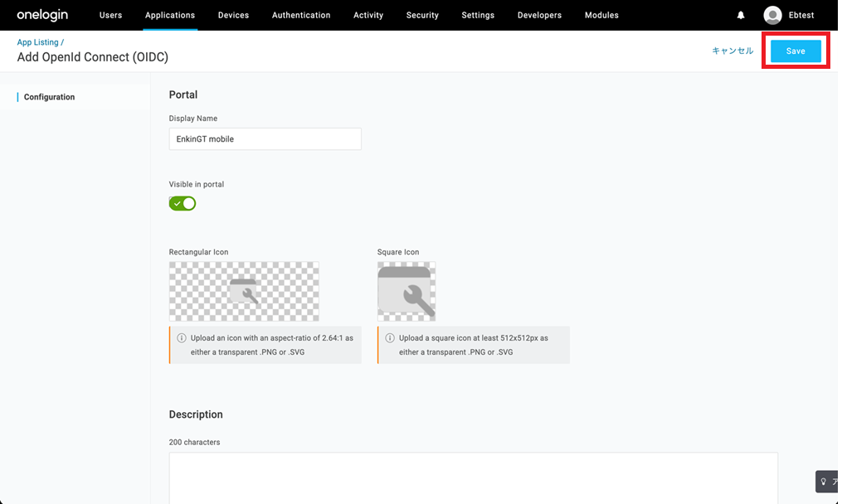Image resolution: width=842 pixels, height=504 pixels.
Task: Click the OneLogin logo
Action: pos(42,15)
